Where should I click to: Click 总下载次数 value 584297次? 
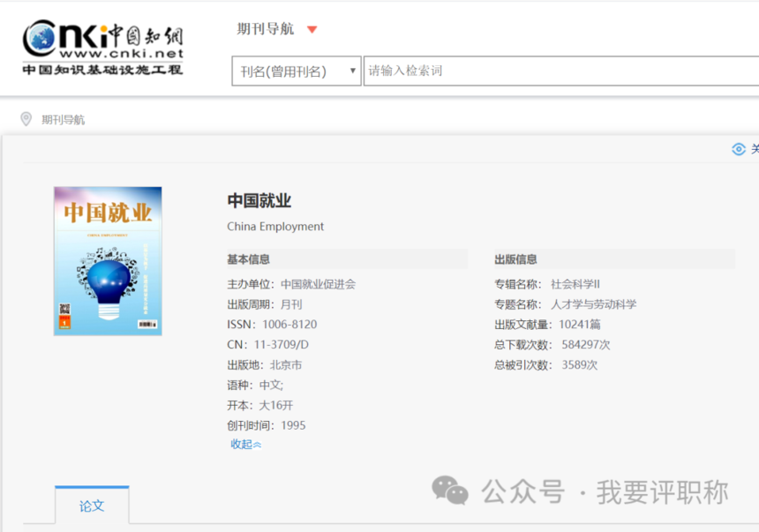586,345
